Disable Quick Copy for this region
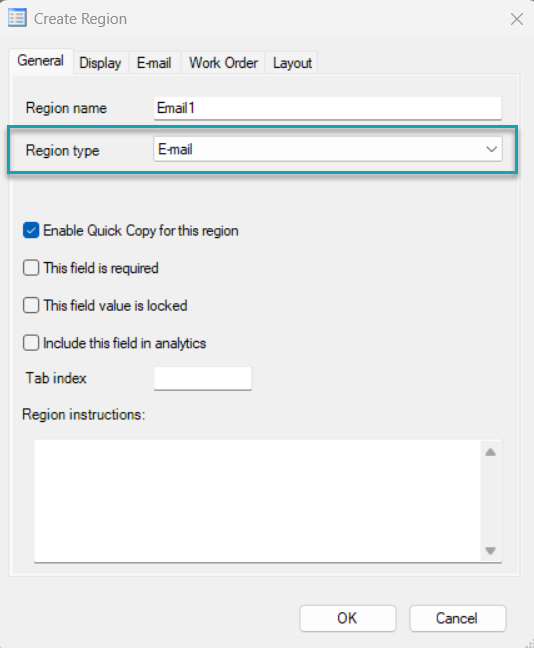534x648 pixels. (31, 231)
